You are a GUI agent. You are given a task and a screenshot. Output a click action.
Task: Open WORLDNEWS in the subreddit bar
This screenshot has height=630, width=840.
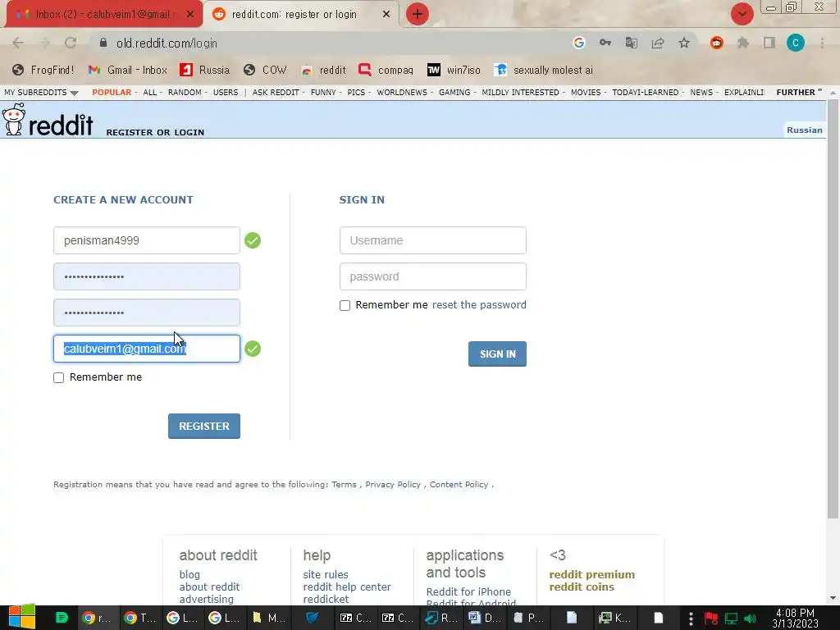click(x=402, y=92)
